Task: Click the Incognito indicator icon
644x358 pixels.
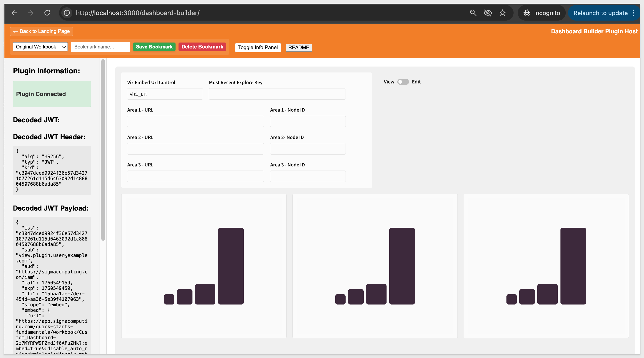Action: pos(527,13)
